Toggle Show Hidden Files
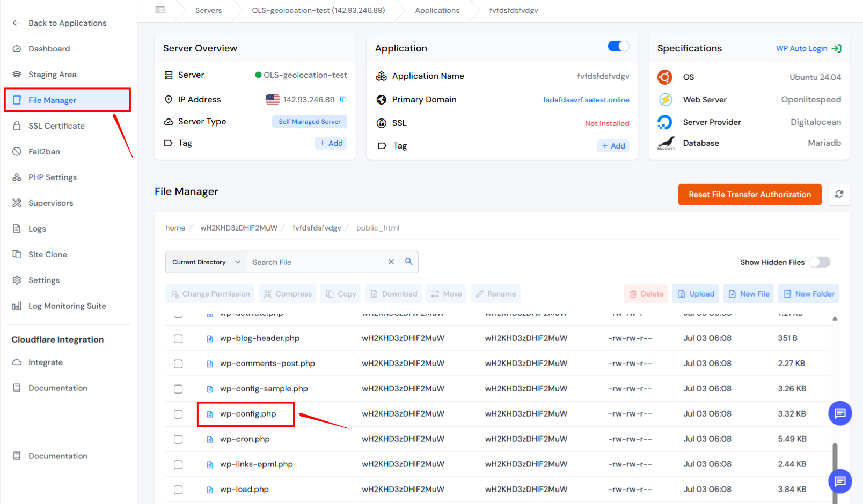 click(x=820, y=262)
